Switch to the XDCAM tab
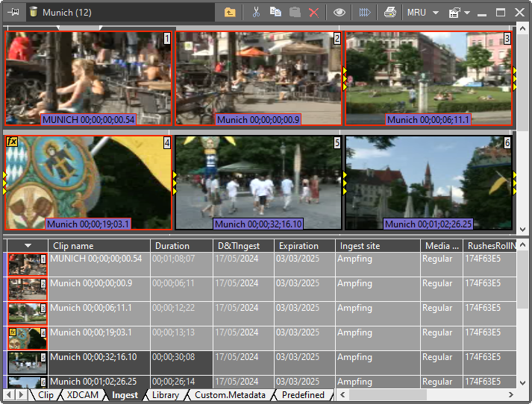532x404 pixels. pos(82,395)
